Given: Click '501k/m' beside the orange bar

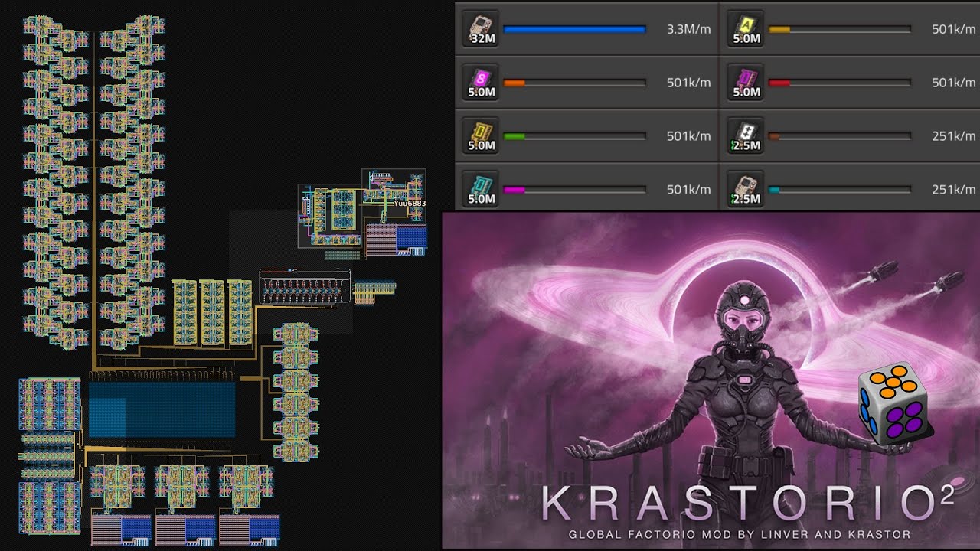Looking at the screenshot, I should point(688,83).
